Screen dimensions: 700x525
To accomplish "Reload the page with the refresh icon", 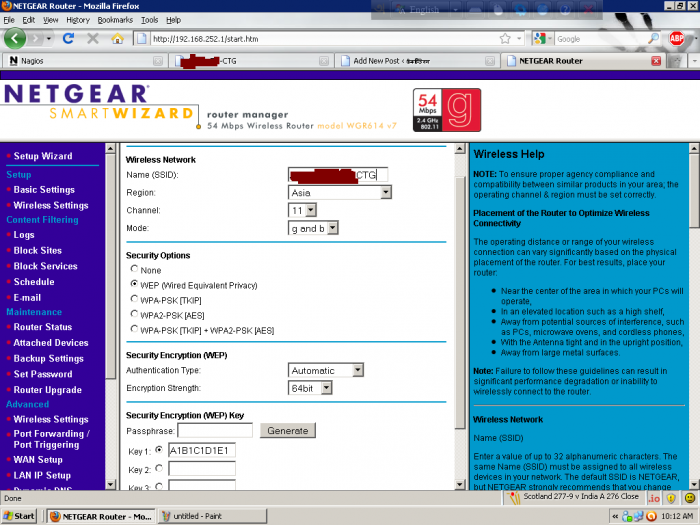I will 68,38.
